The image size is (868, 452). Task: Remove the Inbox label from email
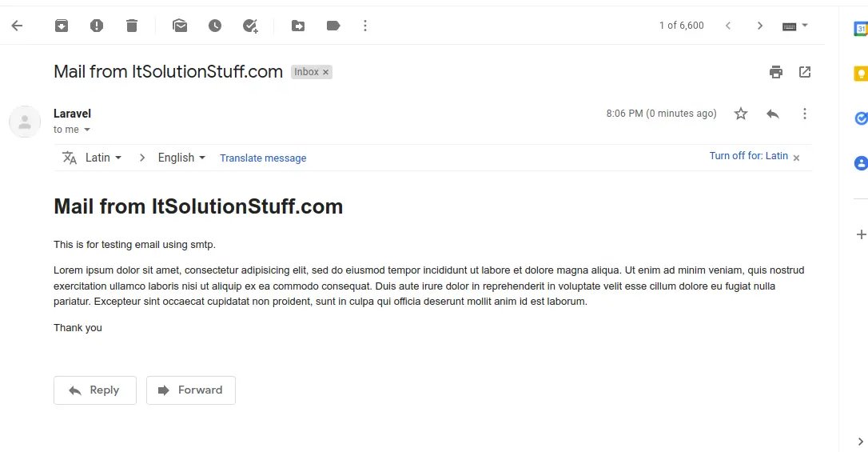(325, 72)
